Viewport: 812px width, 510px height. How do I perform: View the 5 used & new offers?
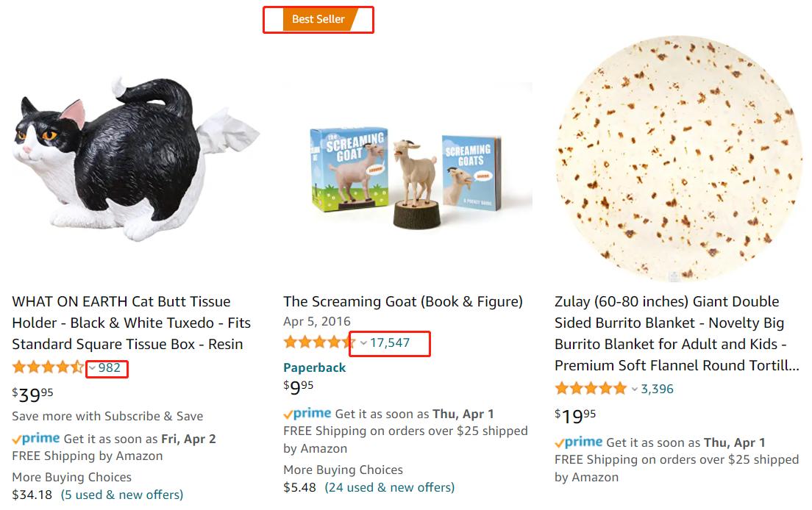[x=121, y=495]
